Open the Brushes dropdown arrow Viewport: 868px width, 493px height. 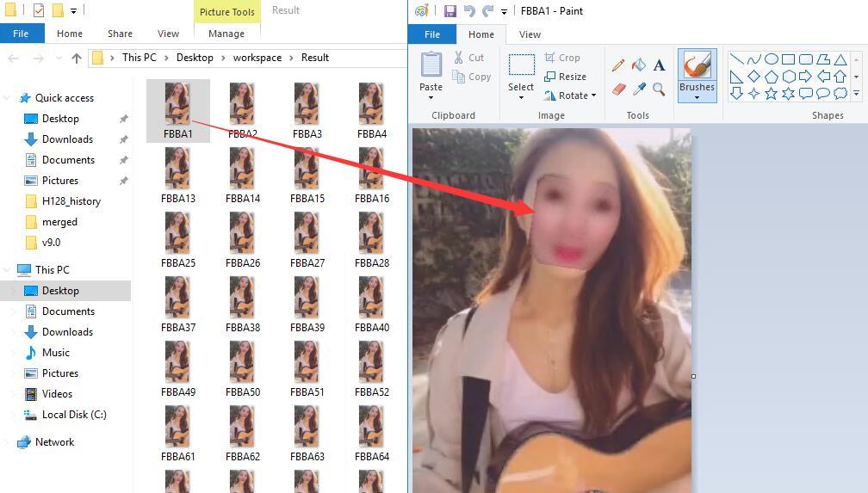pos(697,98)
